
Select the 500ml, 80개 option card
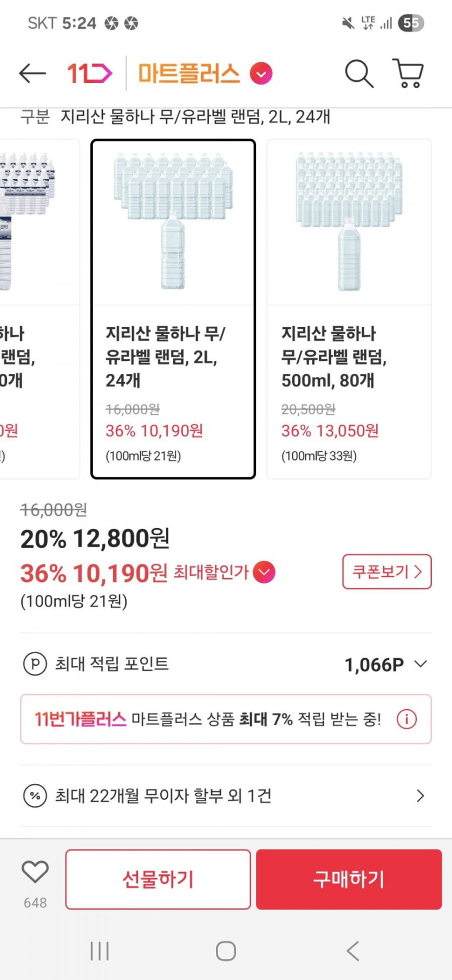(349, 309)
